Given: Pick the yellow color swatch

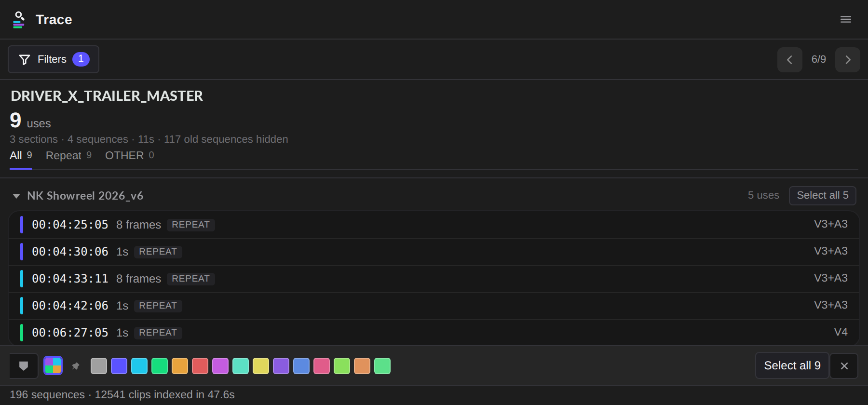Looking at the screenshot, I should point(261,366).
